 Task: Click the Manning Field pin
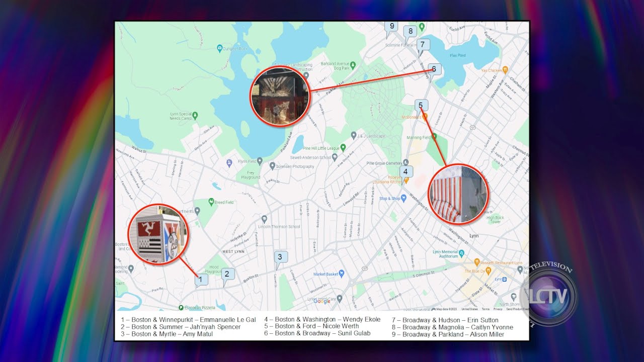(x=434, y=136)
